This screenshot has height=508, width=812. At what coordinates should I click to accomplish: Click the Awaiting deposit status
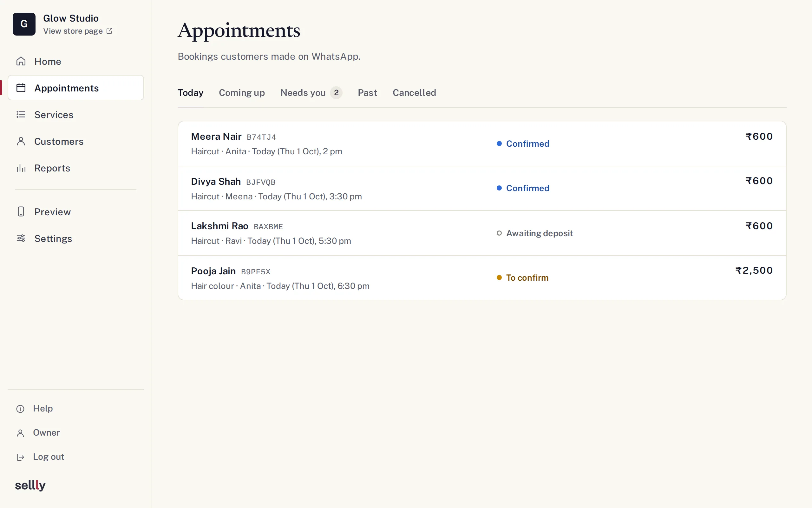pos(534,233)
